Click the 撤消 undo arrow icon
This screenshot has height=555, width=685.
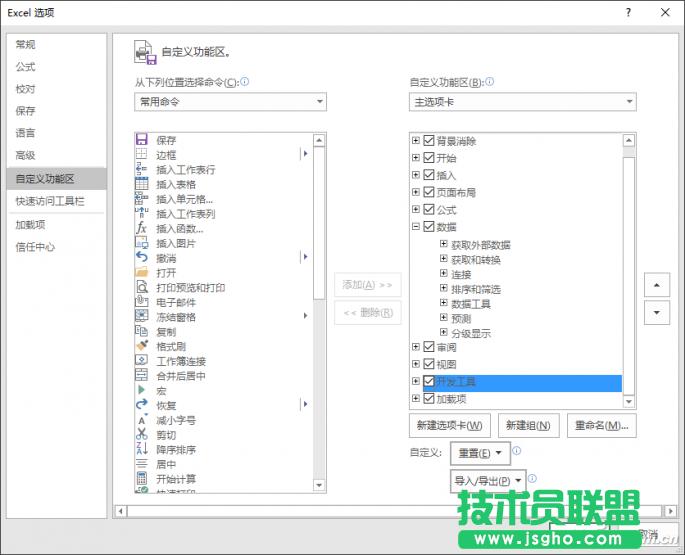coord(141,258)
